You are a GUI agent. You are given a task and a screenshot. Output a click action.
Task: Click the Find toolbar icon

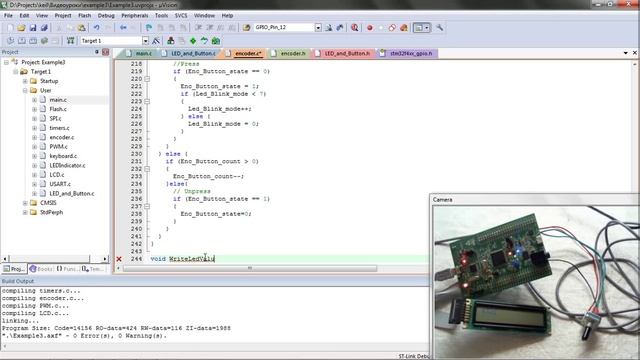pyautogui.click(x=329, y=28)
